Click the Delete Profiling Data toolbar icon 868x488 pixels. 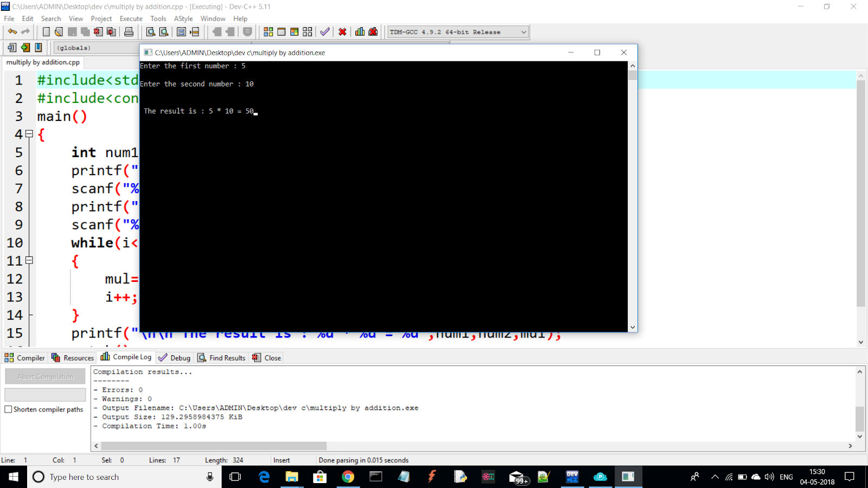pyautogui.click(x=373, y=31)
